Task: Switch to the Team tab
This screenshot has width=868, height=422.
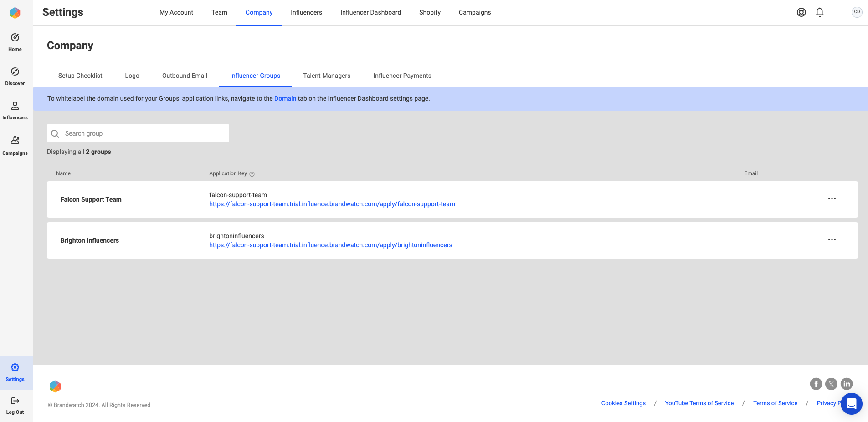Action: (x=219, y=12)
